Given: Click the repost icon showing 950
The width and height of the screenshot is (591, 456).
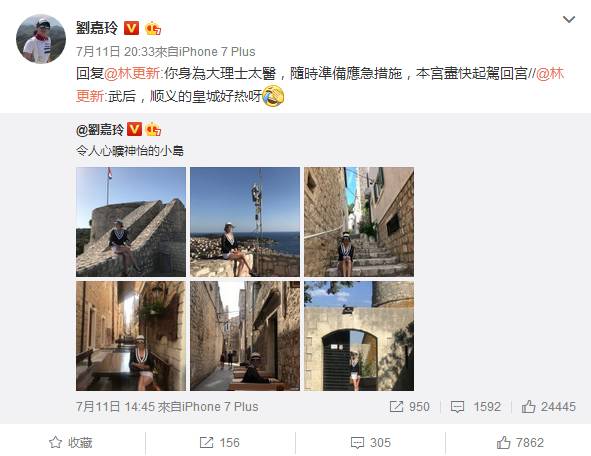Looking at the screenshot, I should (396, 407).
